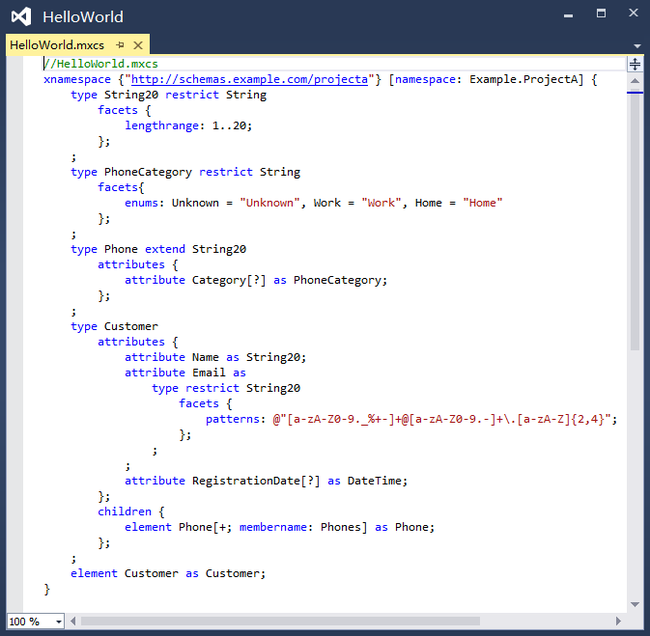The image size is (650, 636).
Task: Click the email regex pattern string
Action: (x=441, y=419)
